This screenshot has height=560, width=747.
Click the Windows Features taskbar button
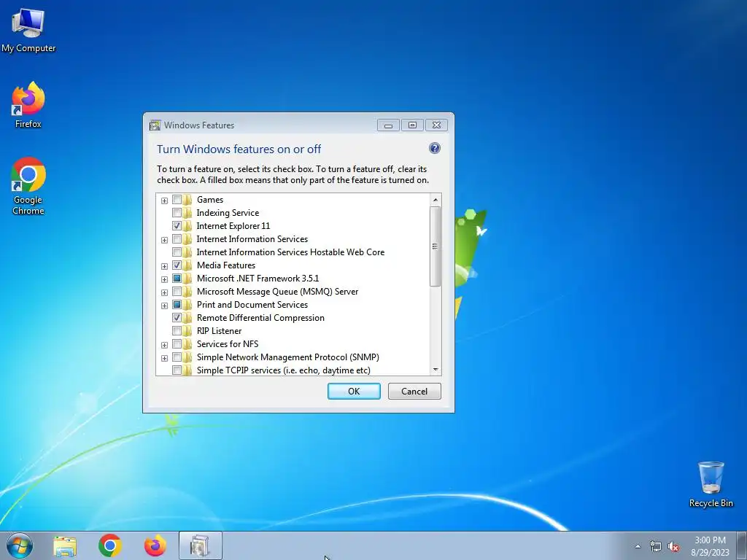pos(200,545)
